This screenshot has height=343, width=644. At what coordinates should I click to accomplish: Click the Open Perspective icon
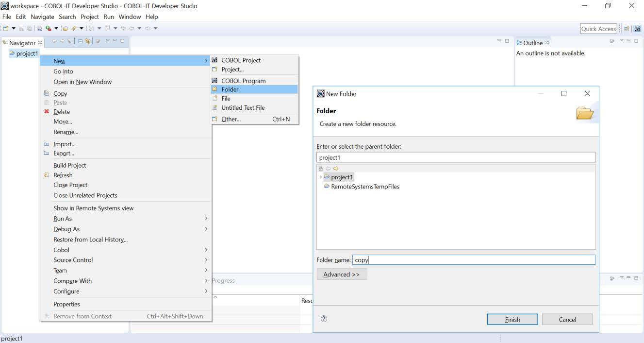(627, 29)
